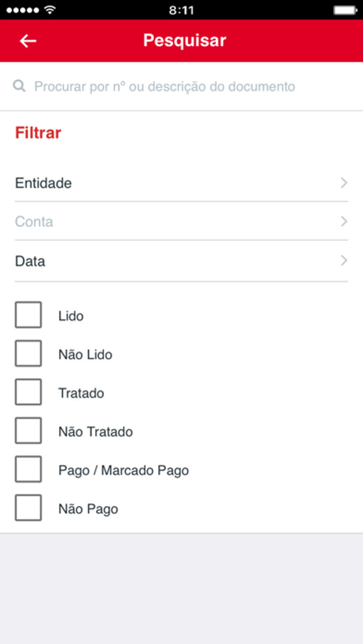The width and height of the screenshot is (363, 644).
Task: Click the chevron on the Conta row
Action: click(x=344, y=222)
